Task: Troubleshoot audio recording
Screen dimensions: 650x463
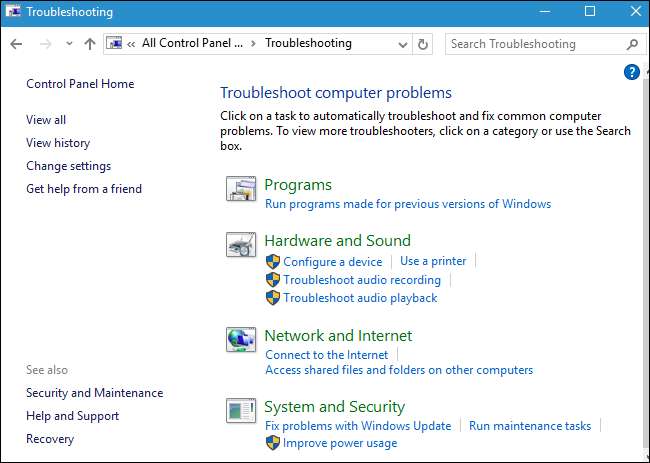Action: click(362, 280)
